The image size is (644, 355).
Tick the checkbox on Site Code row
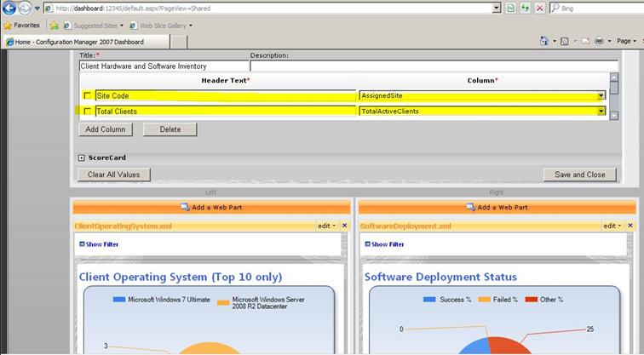click(87, 95)
